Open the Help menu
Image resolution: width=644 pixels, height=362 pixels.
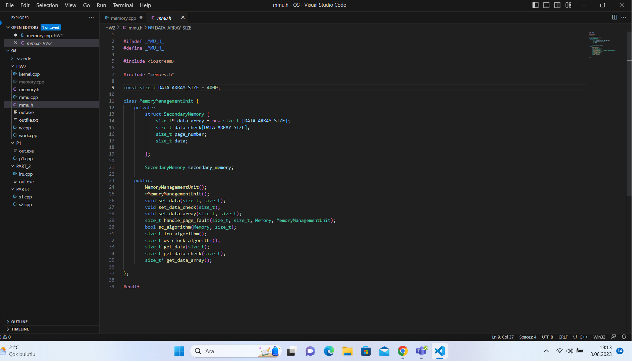pyautogui.click(x=145, y=5)
